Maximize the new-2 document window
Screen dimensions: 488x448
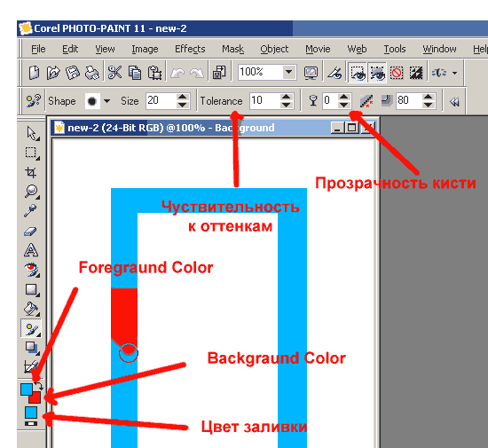[352, 128]
